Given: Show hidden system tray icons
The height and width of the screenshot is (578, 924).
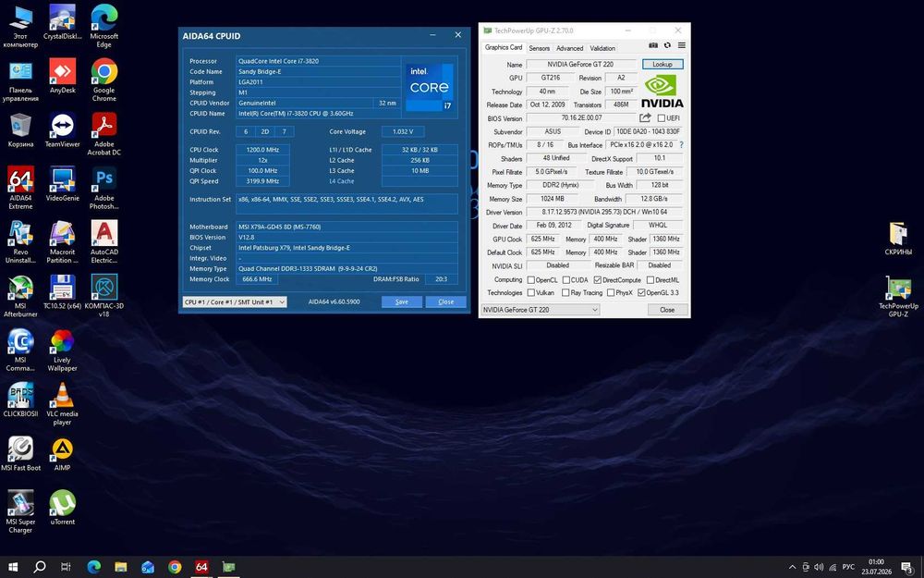Looking at the screenshot, I should [792, 568].
